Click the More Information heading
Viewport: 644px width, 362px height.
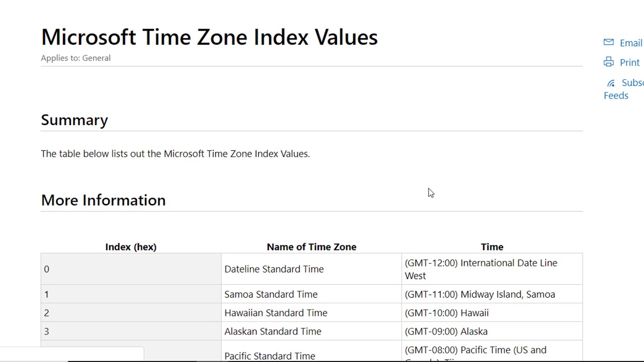click(x=103, y=200)
